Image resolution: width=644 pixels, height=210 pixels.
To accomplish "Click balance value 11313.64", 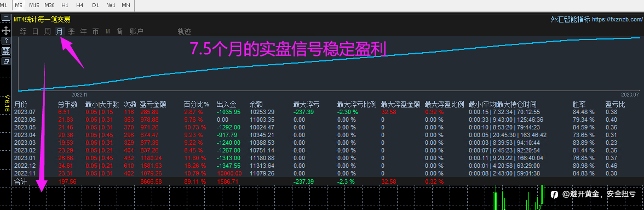I will [262, 166].
